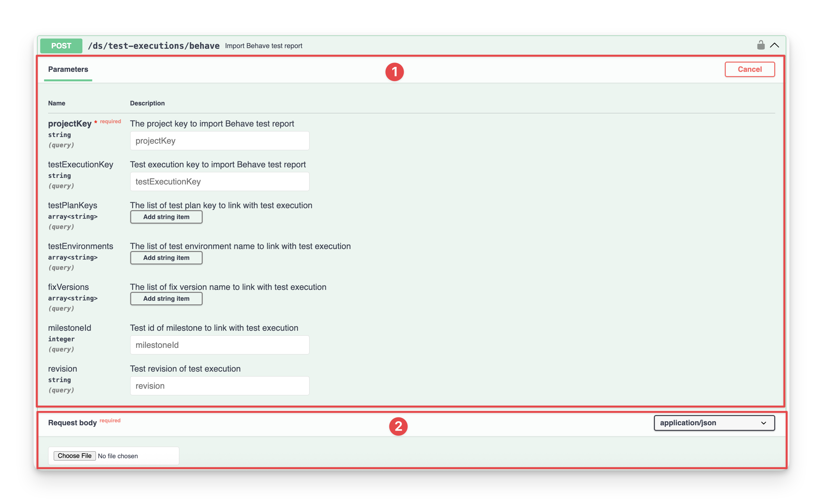
Task: Click the /ds/test-executions/behave endpoint path
Action: point(154,46)
